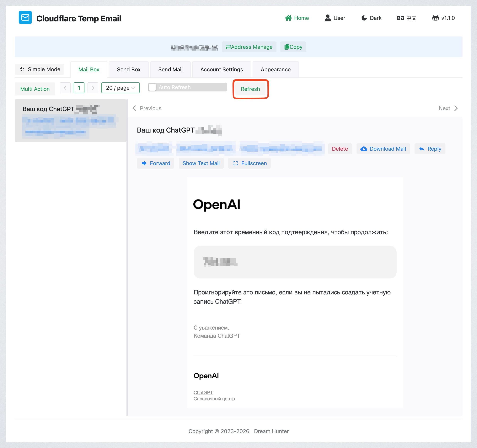
Task: Reply to the ChatGPT email
Action: [x=430, y=149]
